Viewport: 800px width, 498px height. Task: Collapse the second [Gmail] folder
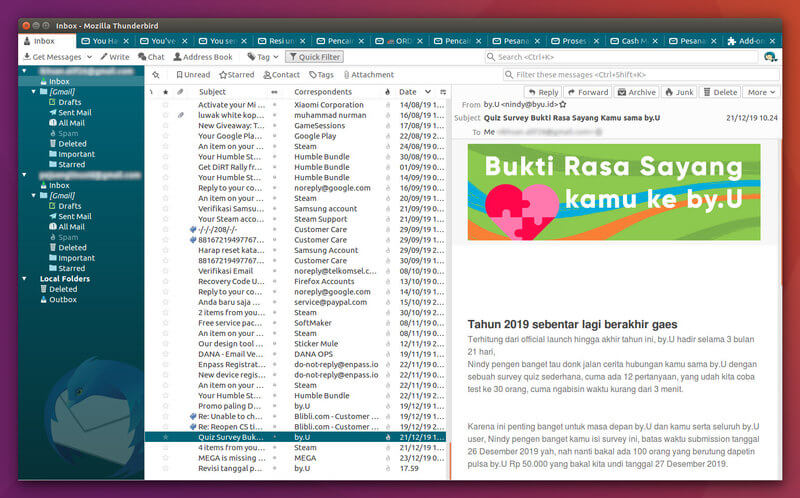coord(34,195)
